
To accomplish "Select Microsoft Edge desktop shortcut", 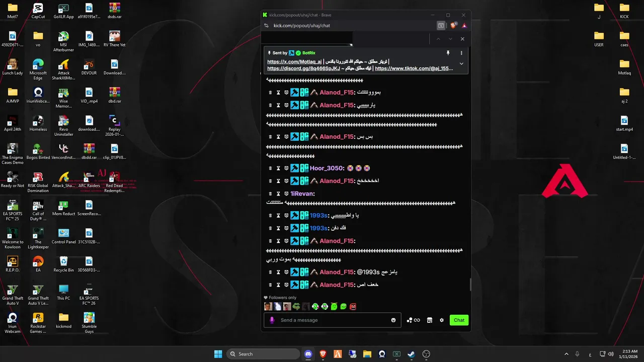I will (38, 69).
